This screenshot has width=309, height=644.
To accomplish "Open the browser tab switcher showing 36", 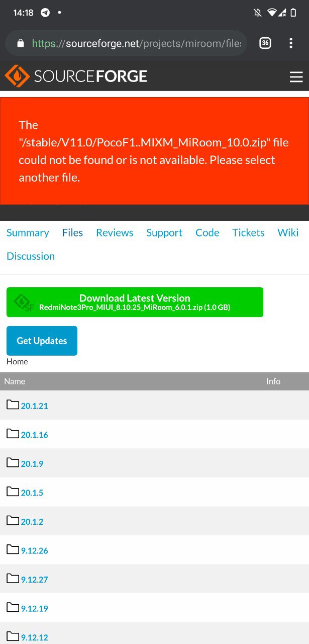I will click(265, 43).
